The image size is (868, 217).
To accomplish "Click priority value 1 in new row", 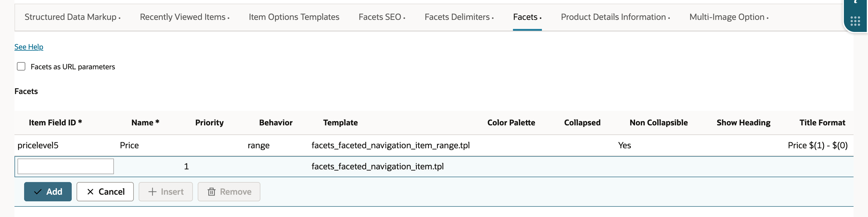I will coord(186,166).
